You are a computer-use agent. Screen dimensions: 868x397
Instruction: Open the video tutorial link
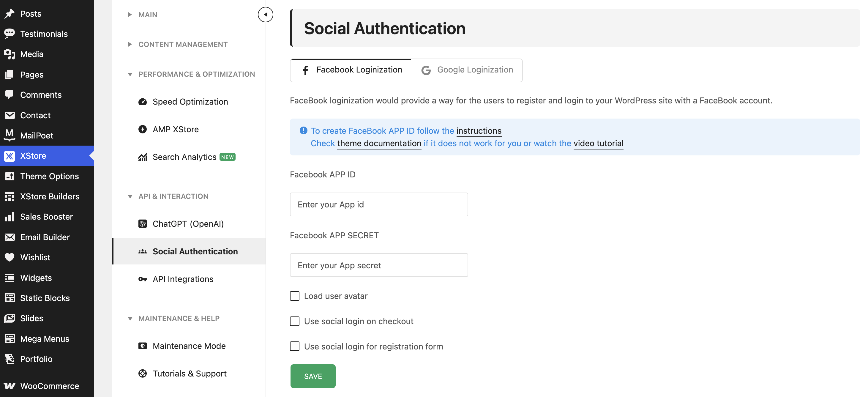(599, 143)
